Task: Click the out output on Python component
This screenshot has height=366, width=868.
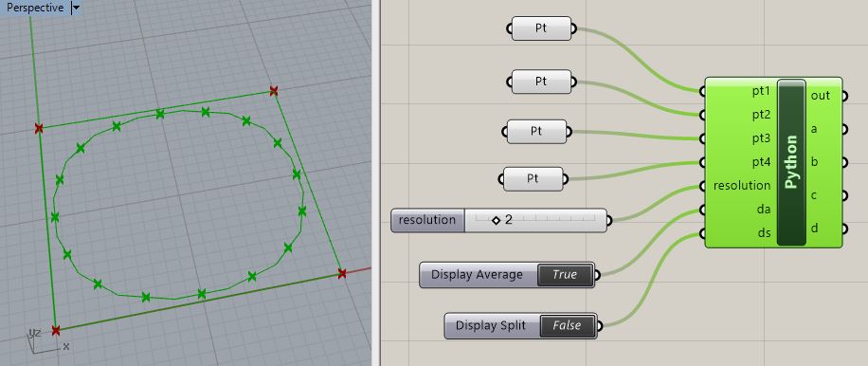Action: click(x=821, y=96)
